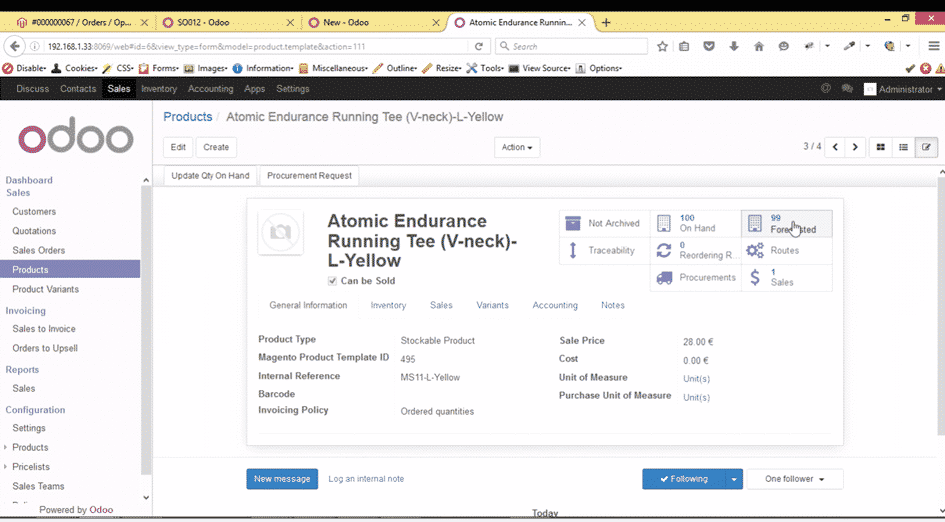Switch to the General Information tab
This screenshot has height=522, width=945.
click(308, 306)
